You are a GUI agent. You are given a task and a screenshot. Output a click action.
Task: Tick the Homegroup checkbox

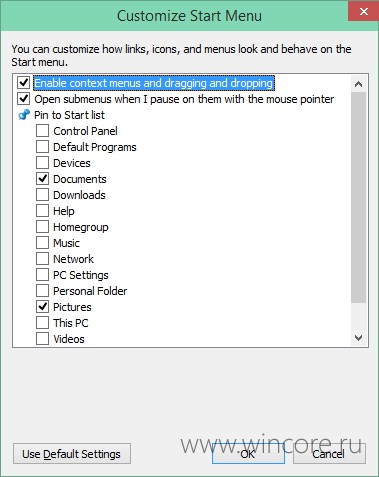tap(42, 227)
